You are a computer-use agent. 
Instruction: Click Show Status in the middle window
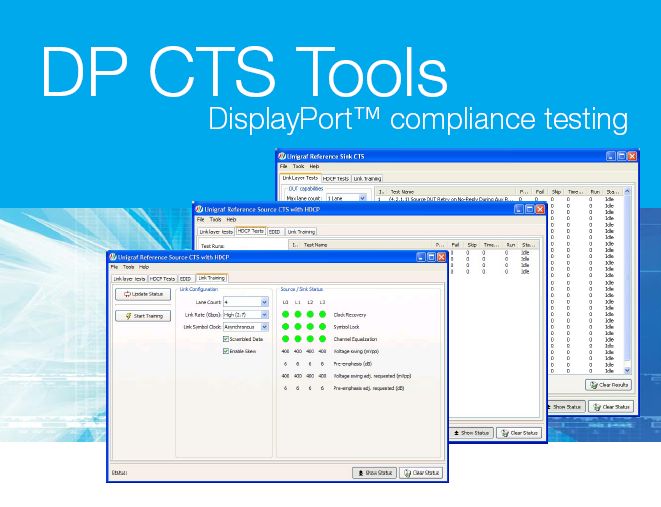tap(471, 433)
